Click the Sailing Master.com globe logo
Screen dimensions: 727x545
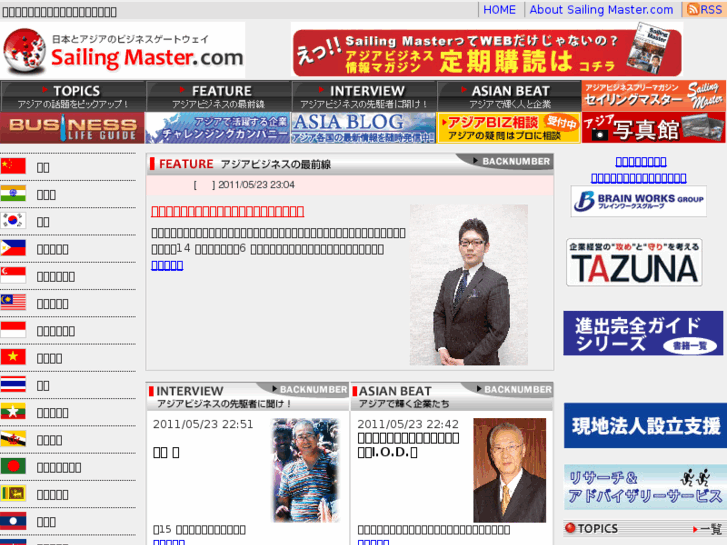(24, 51)
